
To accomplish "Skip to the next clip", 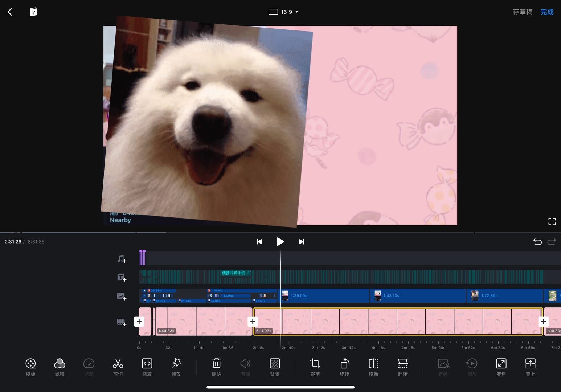I will pyautogui.click(x=302, y=242).
